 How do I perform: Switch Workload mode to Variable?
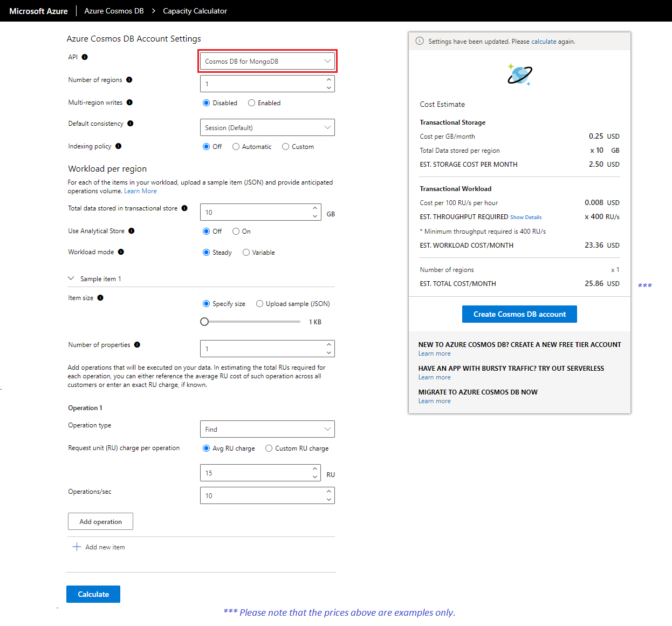click(x=246, y=252)
